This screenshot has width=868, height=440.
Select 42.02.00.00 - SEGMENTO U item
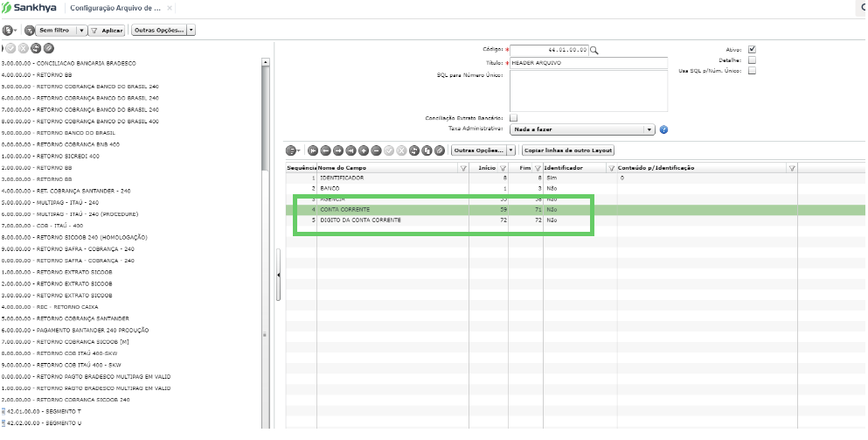pos(45,423)
